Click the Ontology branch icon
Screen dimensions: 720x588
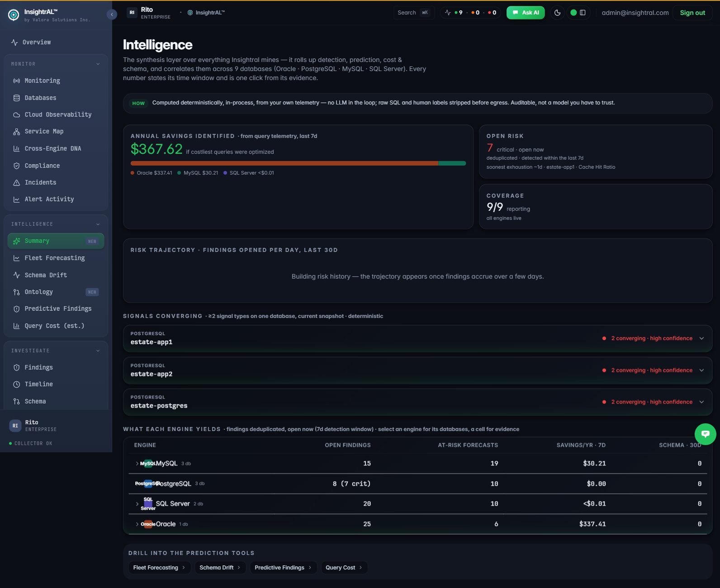pyautogui.click(x=17, y=292)
